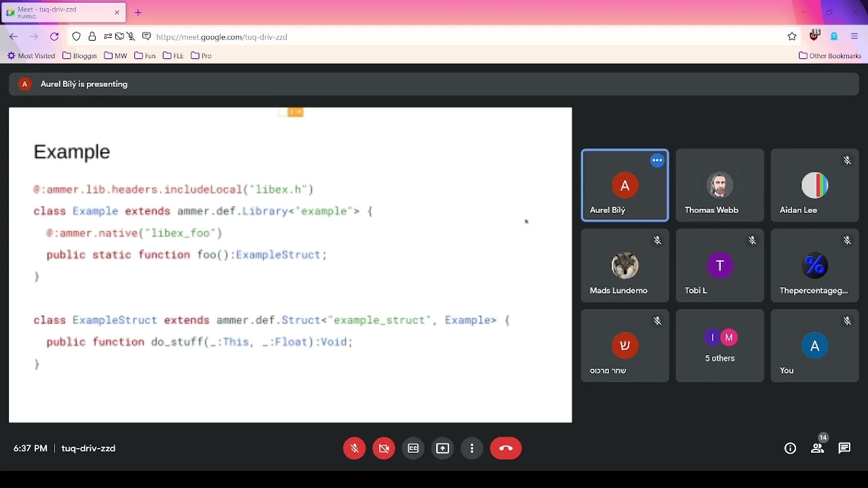The width and height of the screenshot is (868, 488).
Task: Click the muted mic icon on Mads Lundemo
Action: click(x=658, y=241)
